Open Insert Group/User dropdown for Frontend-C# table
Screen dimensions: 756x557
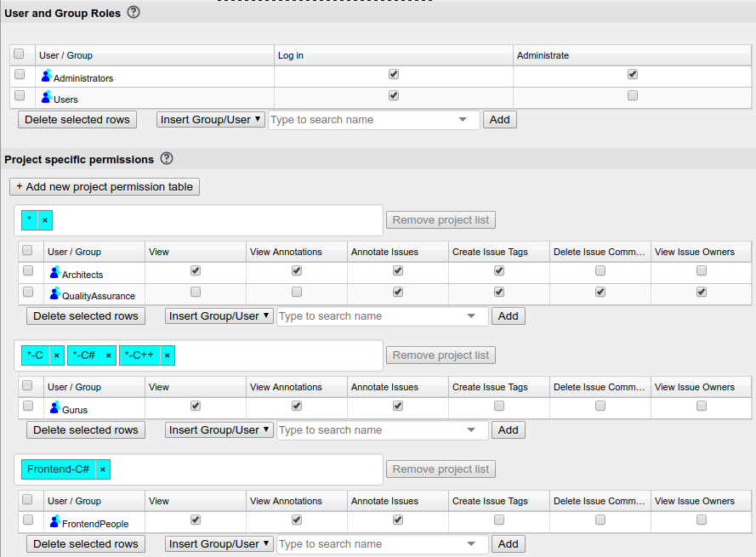[x=219, y=544]
